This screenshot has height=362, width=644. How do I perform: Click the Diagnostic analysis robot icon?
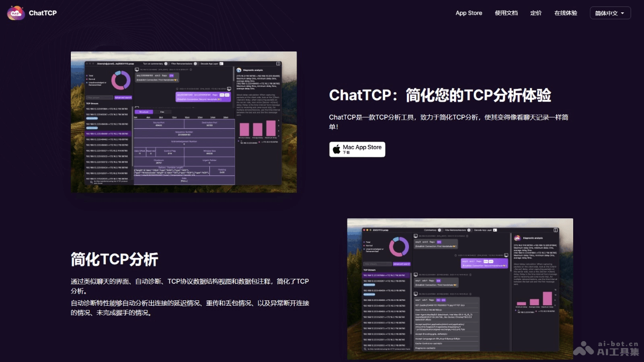pyautogui.click(x=238, y=70)
